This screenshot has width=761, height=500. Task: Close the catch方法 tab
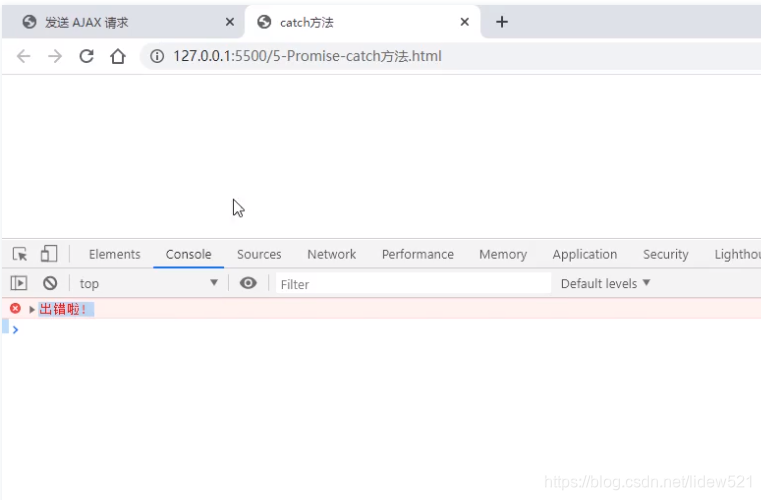coord(464,22)
